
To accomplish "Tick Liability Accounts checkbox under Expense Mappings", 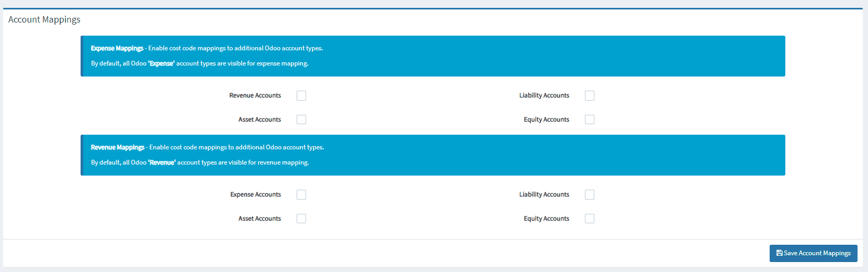I will click(x=590, y=95).
